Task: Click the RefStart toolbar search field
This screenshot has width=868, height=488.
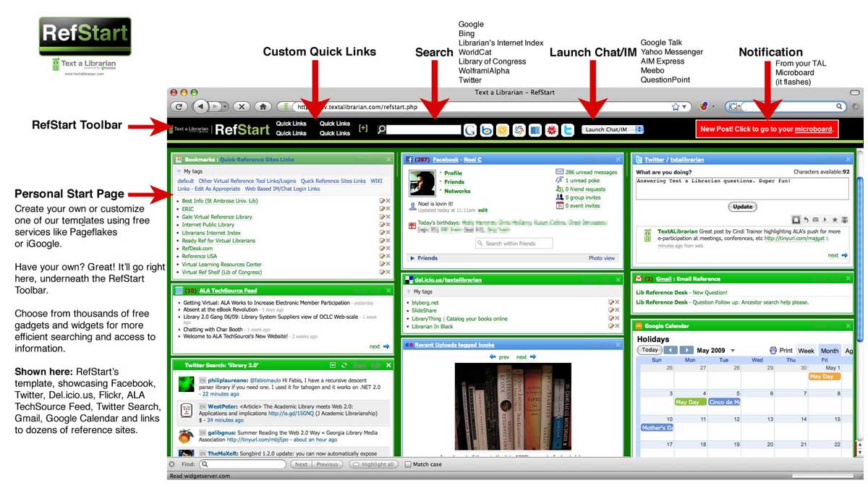Action: pos(424,130)
